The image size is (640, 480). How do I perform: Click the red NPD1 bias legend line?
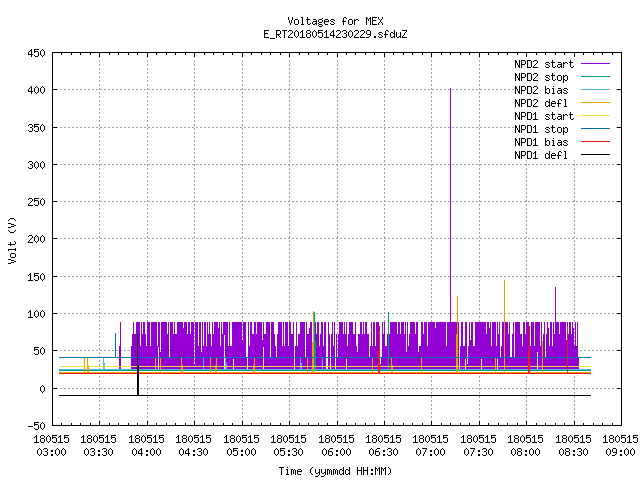tap(595, 142)
